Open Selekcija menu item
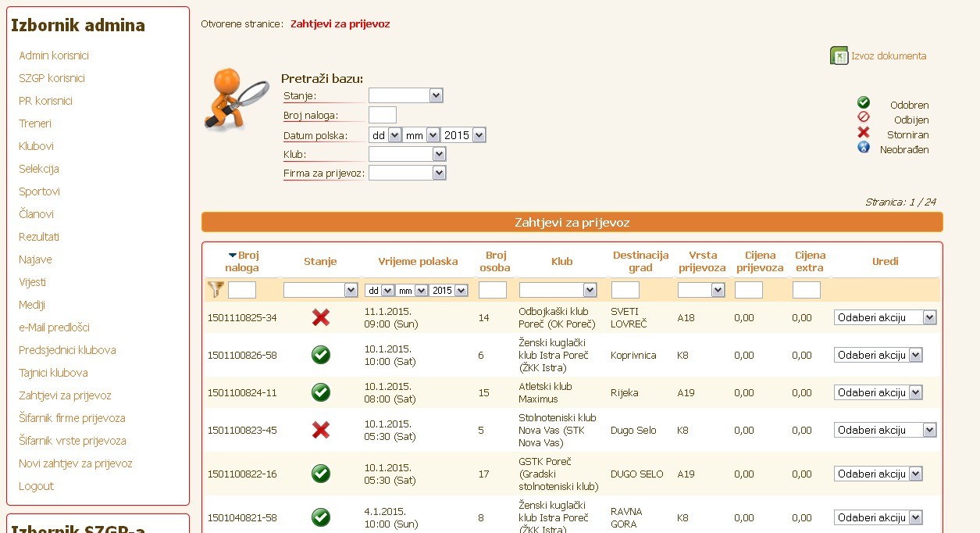 pos(39,169)
